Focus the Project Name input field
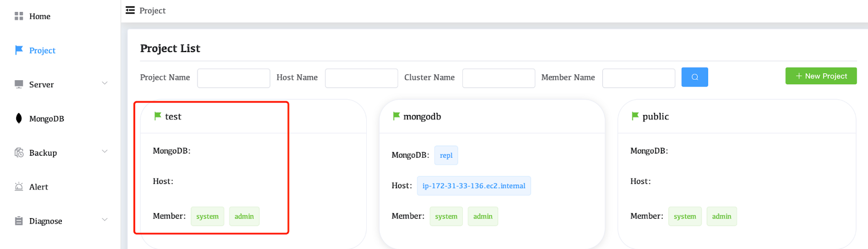The image size is (868, 249). (233, 78)
